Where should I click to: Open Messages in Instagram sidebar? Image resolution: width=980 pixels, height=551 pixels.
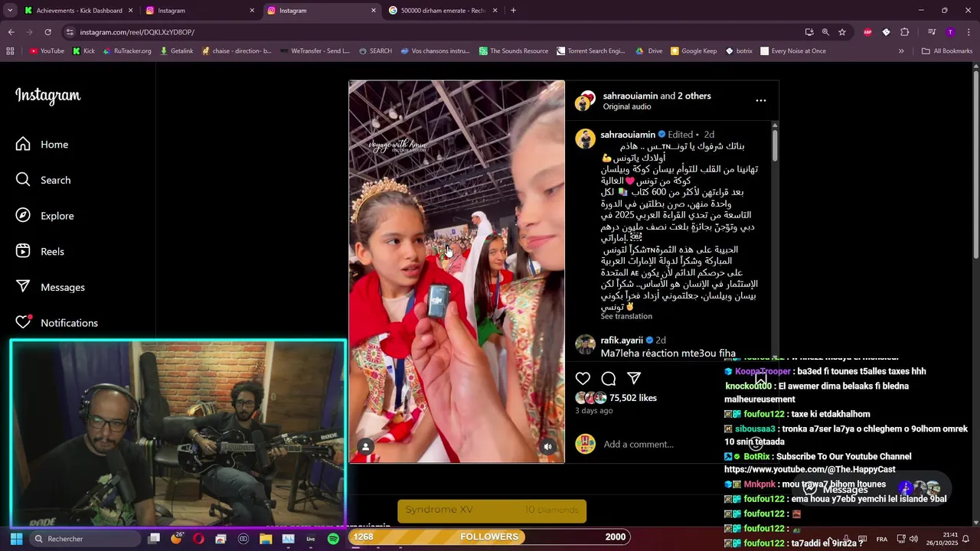pos(50,287)
